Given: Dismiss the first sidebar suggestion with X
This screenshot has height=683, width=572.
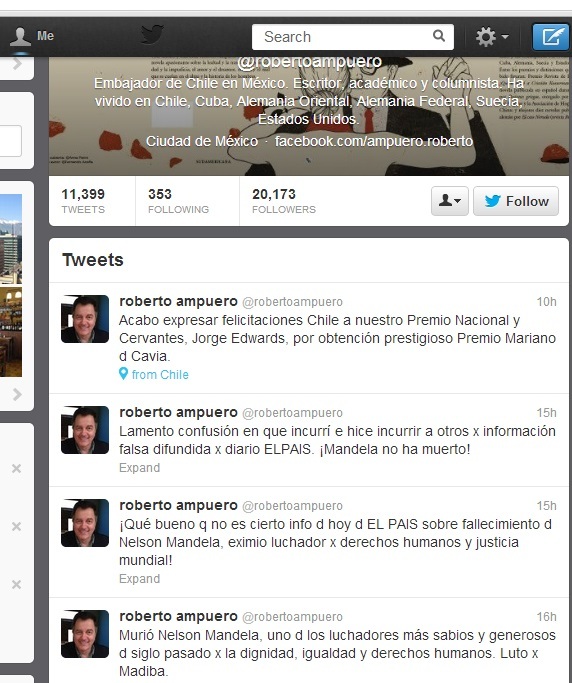Looking at the screenshot, I should click(16, 469).
